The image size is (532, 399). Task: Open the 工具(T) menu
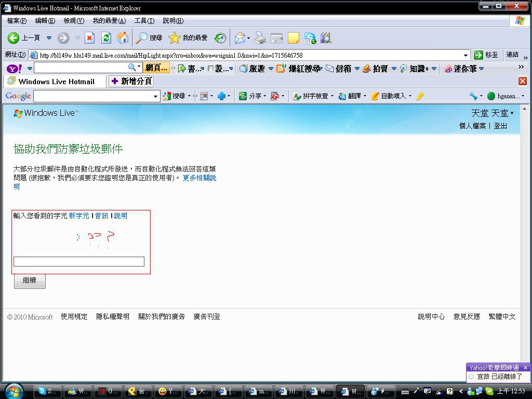tap(144, 21)
